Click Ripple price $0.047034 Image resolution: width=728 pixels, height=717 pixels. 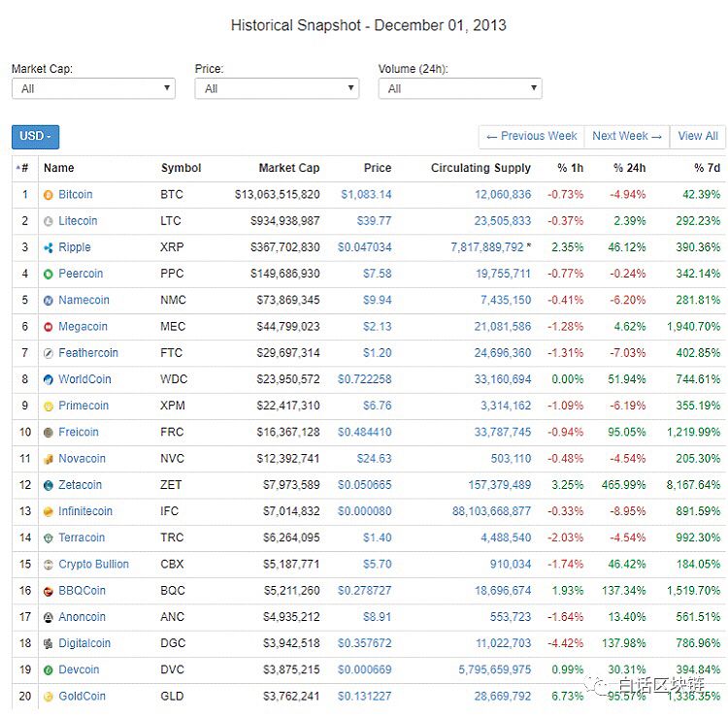364,247
